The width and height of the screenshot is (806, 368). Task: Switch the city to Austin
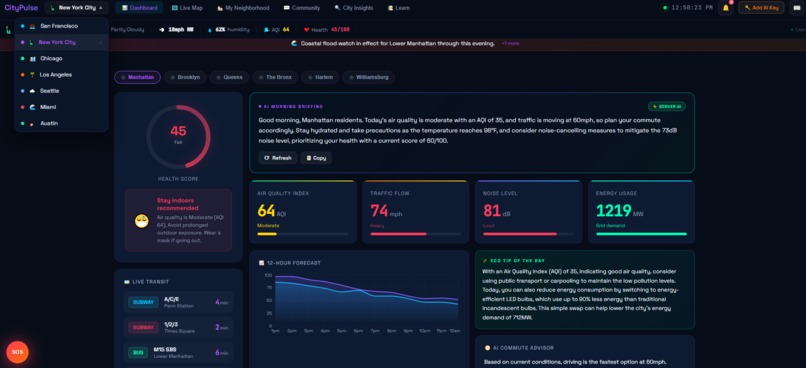pos(61,123)
